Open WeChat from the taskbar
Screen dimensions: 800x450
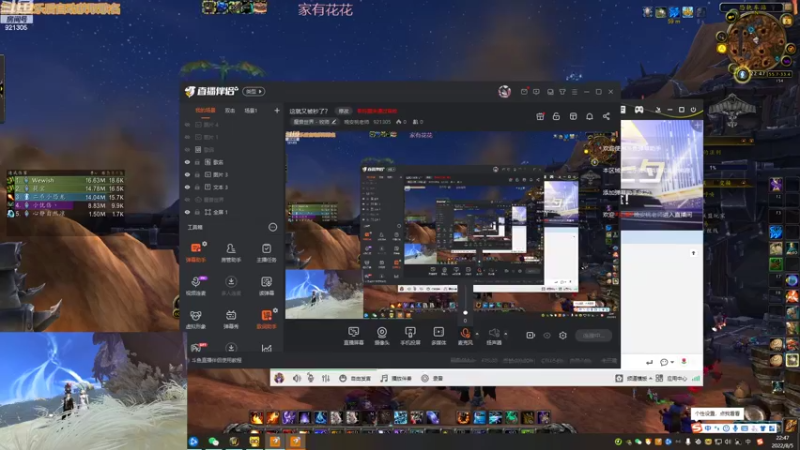point(213,441)
